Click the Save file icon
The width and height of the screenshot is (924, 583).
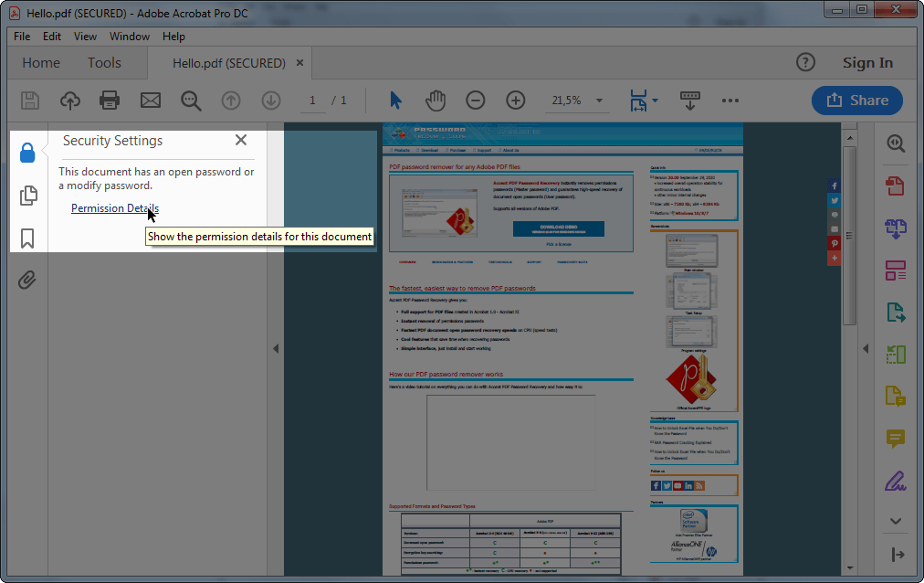(29, 101)
